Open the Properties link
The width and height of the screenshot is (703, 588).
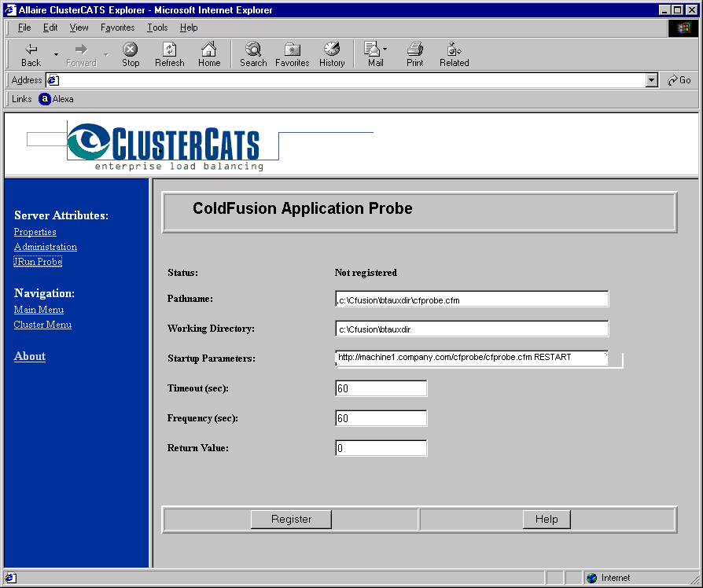[35, 232]
